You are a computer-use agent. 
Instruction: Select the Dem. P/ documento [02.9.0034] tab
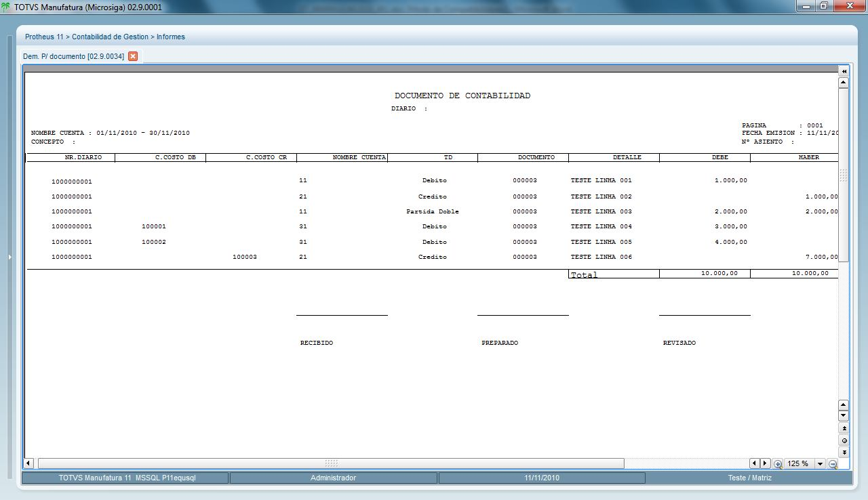click(74, 56)
